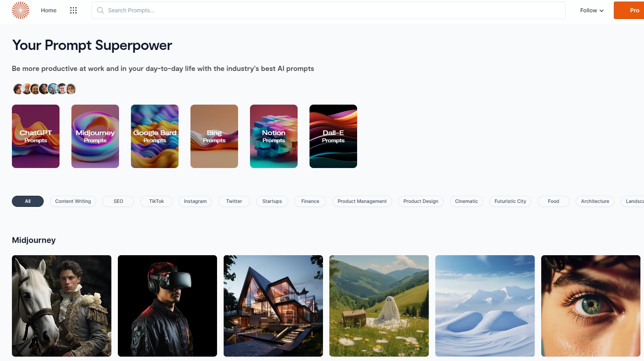Open the Midjourney Prompts card
This screenshot has width=644, height=361.
click(95, 136)
